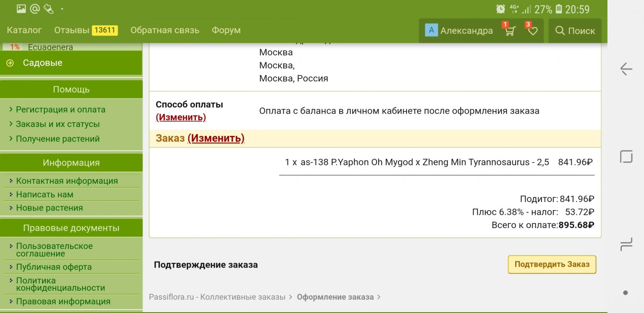The height and width of the screenshot is (313, 644).
Task: Click Passiflora.ru Коллективные заказы breadcrumb
Action: 217,297
